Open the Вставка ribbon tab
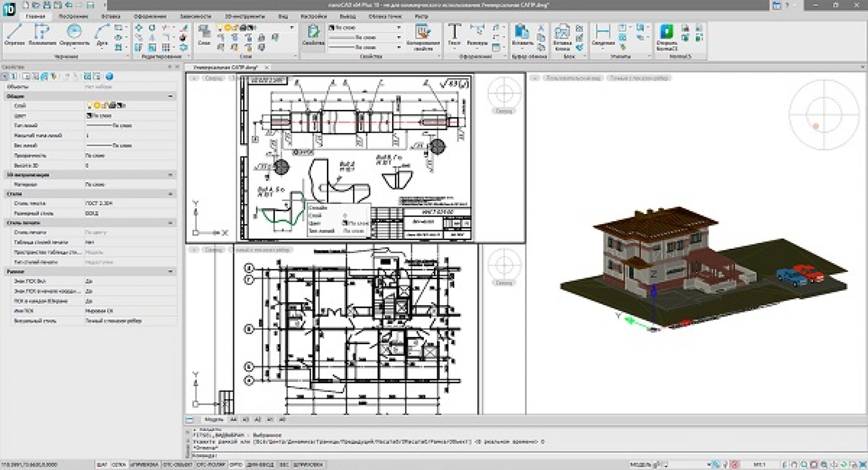The image size is (868, 470). 111,17
